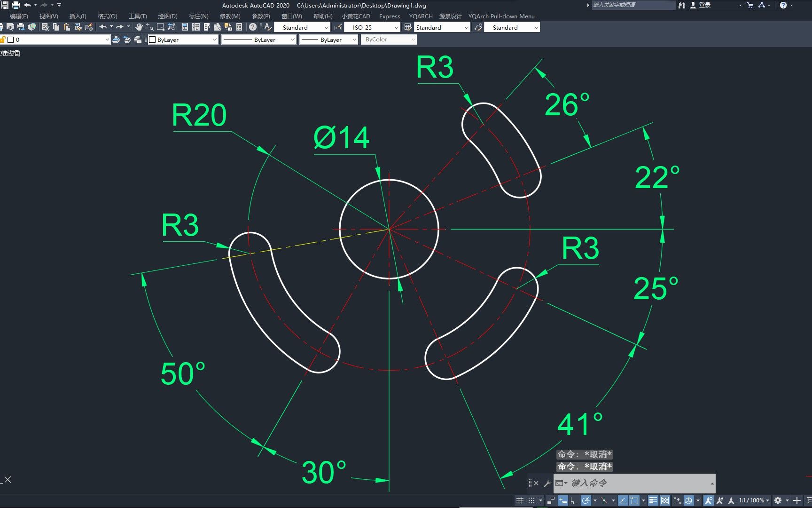Open the YQArch Pull-down Menu
The width and height of the screenshot is (812, 508).
(501, 16)
